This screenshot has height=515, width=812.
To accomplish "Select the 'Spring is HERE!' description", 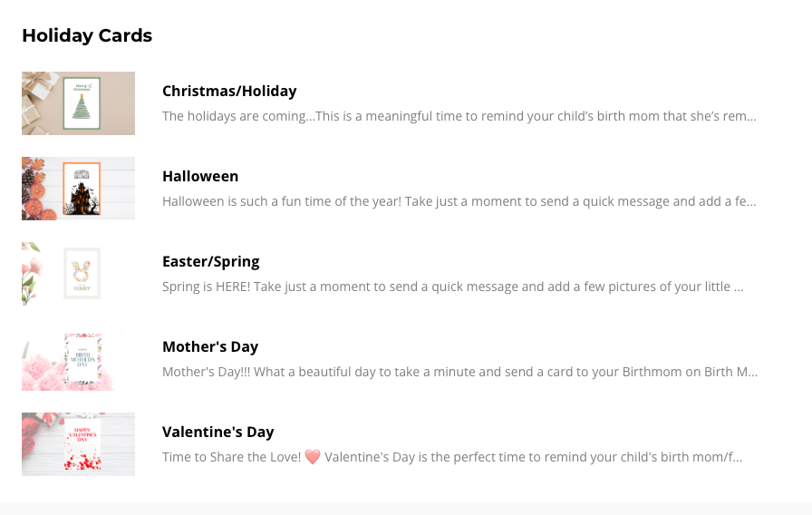I will coord(453,287).
